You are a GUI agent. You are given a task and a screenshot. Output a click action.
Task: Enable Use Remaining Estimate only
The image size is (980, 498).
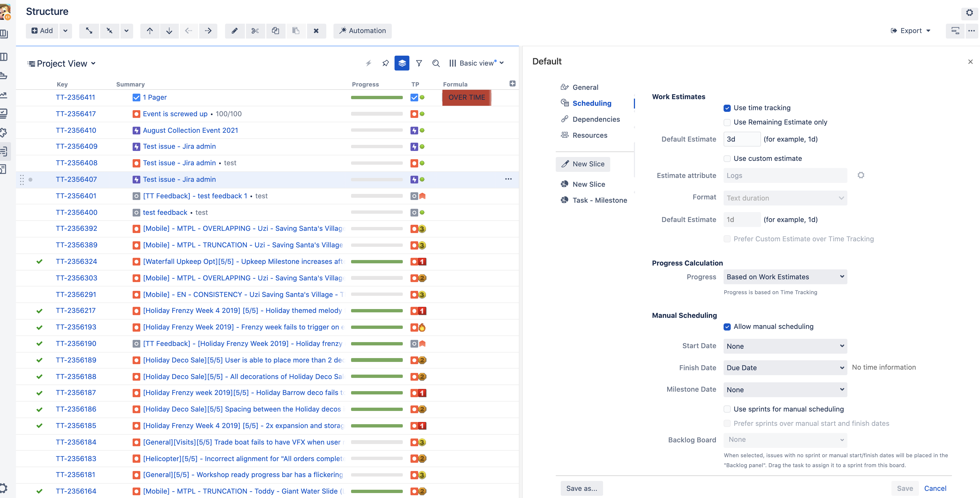point(727,122)
